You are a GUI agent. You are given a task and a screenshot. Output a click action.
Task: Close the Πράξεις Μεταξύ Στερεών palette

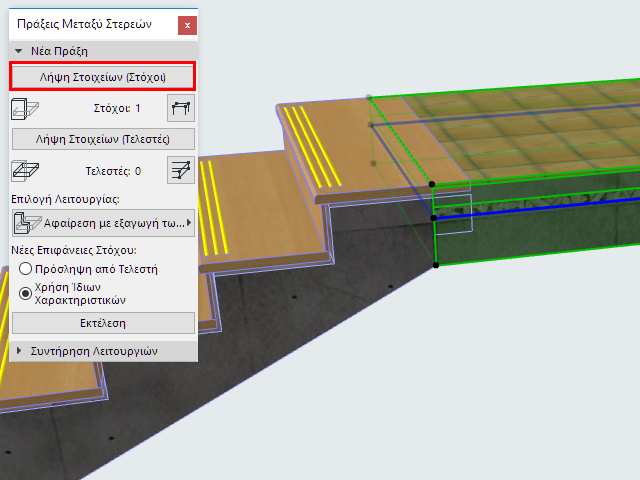(187, 25)
